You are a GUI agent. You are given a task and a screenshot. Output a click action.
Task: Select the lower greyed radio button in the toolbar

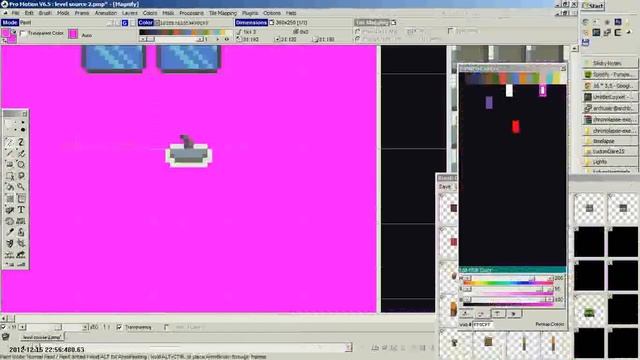tap(358, 39)
